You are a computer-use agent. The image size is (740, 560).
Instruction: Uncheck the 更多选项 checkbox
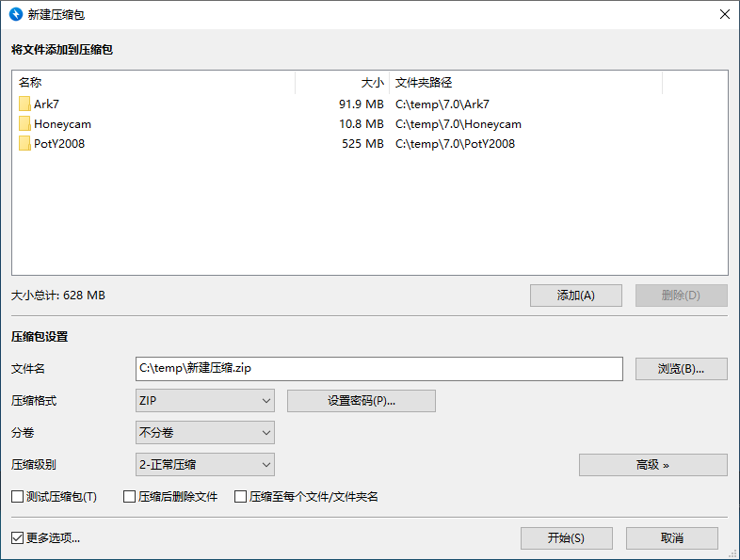click(x=17, y=538)
